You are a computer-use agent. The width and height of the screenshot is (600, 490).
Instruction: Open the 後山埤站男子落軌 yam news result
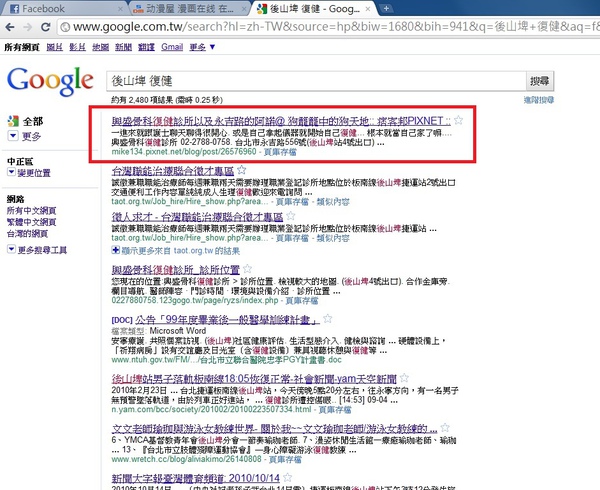pos(254,379)
